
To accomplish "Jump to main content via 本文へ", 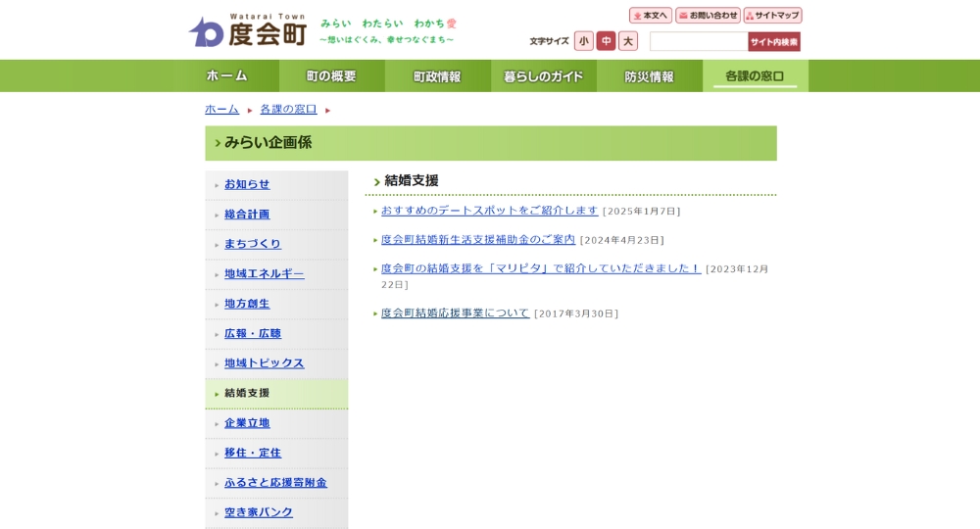I will (x=651, y=16).
